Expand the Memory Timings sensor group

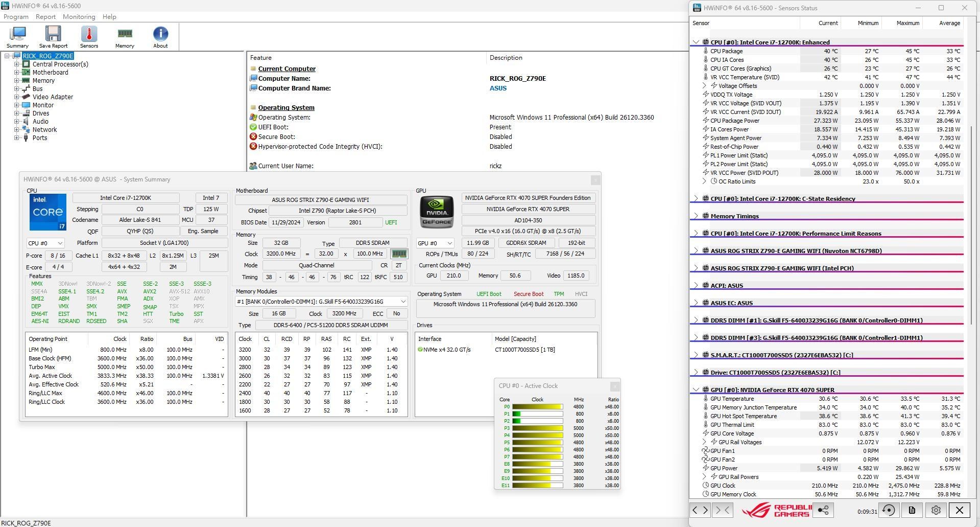pos(696,216)
